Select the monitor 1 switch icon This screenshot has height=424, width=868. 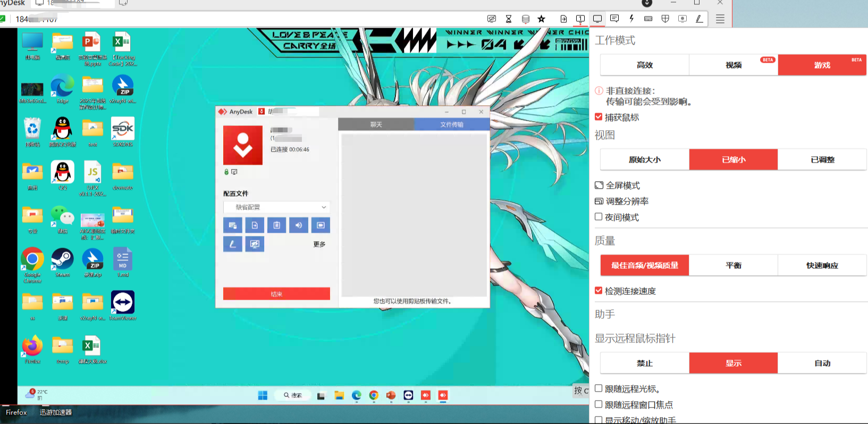pos(580,19)
